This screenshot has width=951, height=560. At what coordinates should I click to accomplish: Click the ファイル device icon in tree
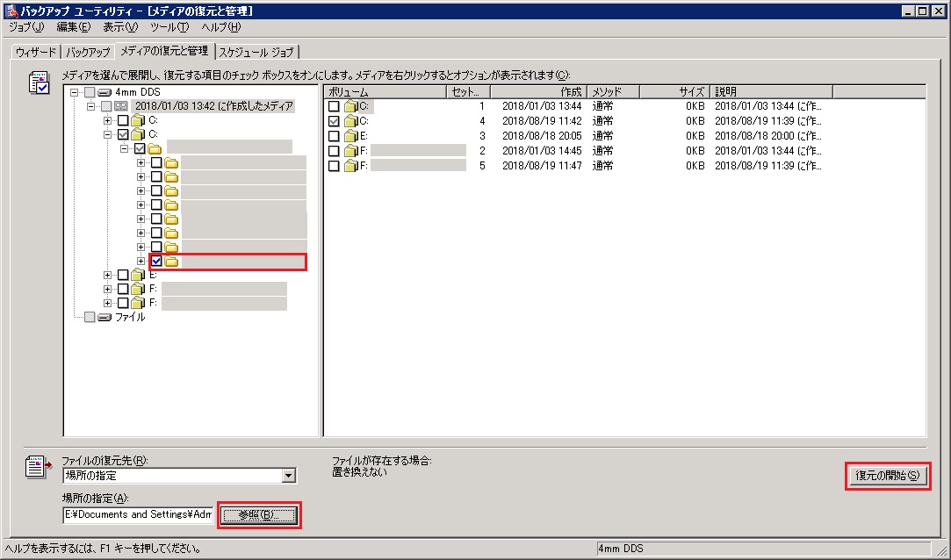coord(104,317)
